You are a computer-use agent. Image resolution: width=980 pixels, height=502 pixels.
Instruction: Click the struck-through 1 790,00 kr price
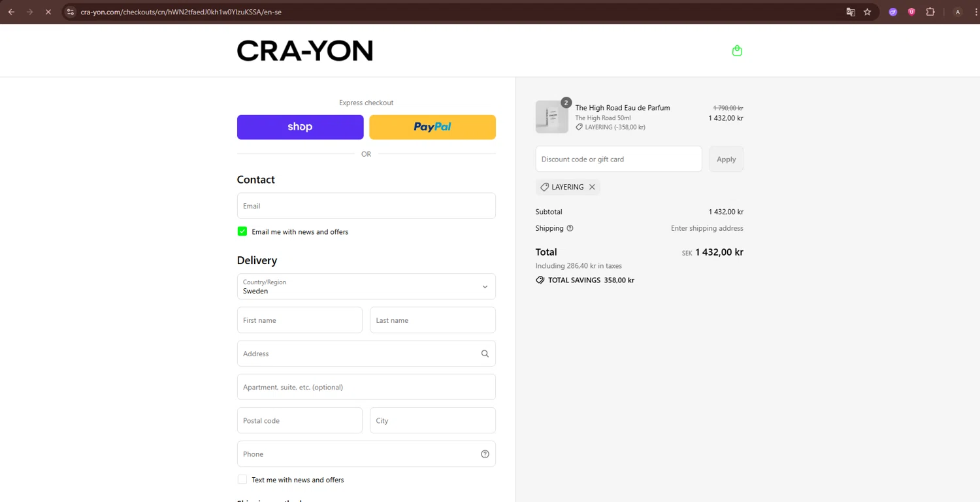(x=728, y=108)
